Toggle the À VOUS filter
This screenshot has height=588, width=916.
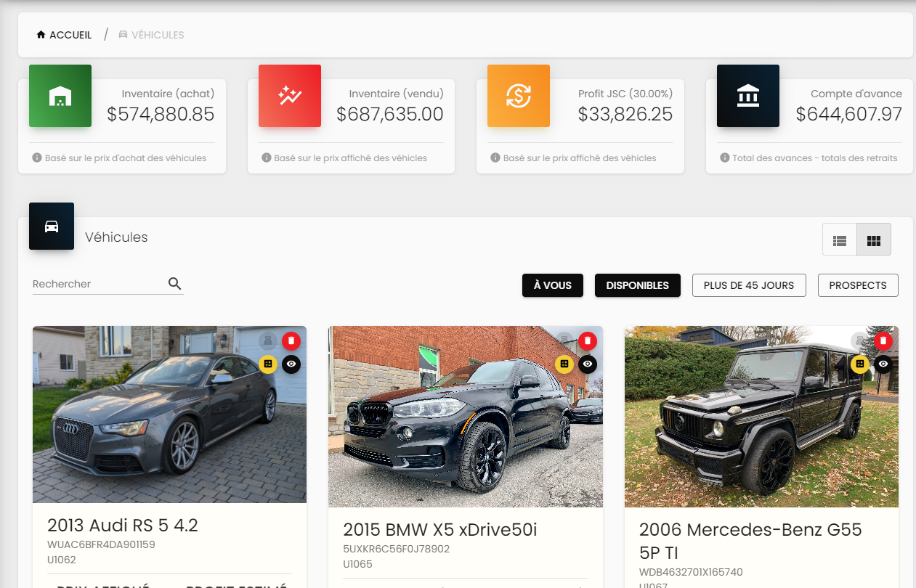click(553, 285)
